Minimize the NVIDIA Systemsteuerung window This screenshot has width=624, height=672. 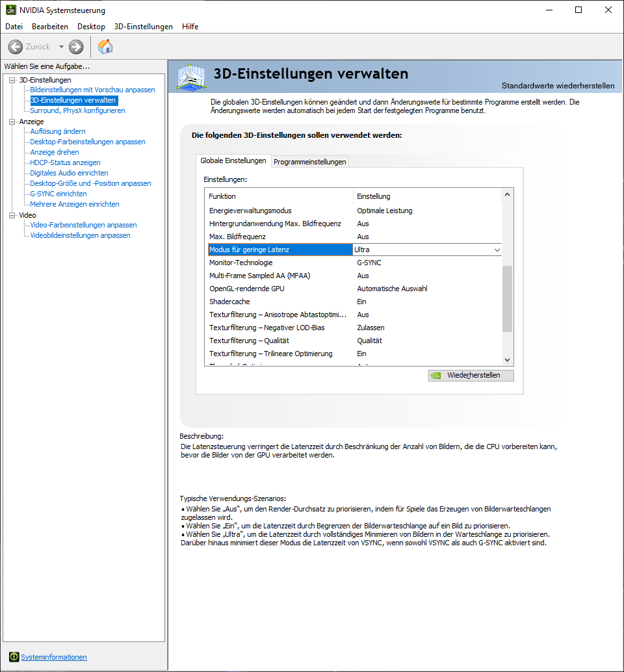point(549,10)
